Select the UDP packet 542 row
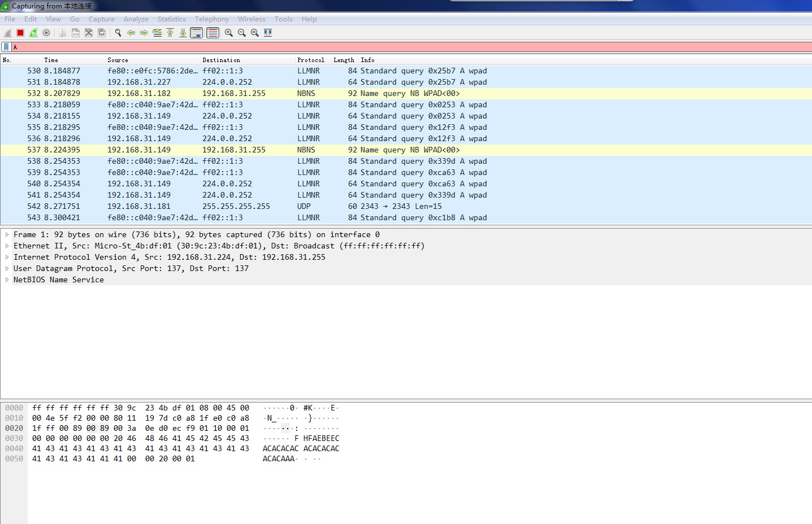The image size is (812, 524). click(406, 206)
